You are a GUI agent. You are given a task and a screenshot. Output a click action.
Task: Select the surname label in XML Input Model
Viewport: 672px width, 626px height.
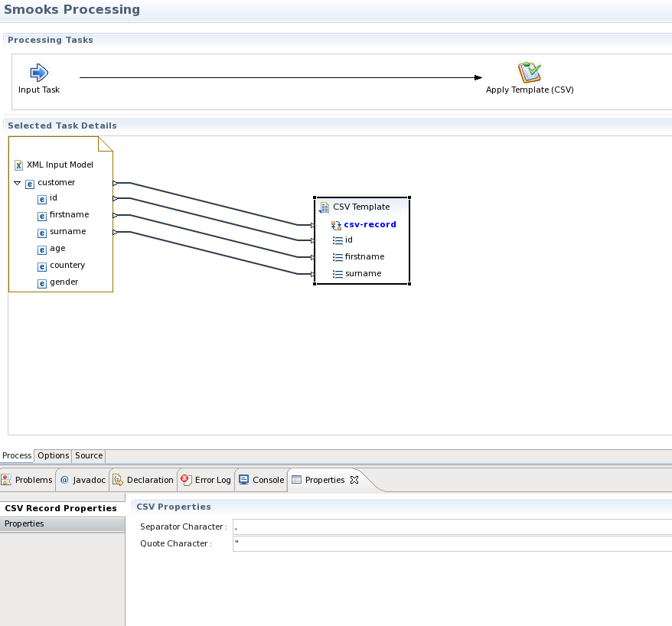coord(67,231)
